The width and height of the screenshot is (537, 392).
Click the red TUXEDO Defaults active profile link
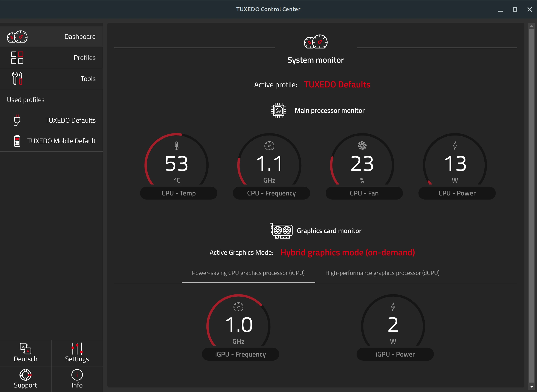[337, 84]
